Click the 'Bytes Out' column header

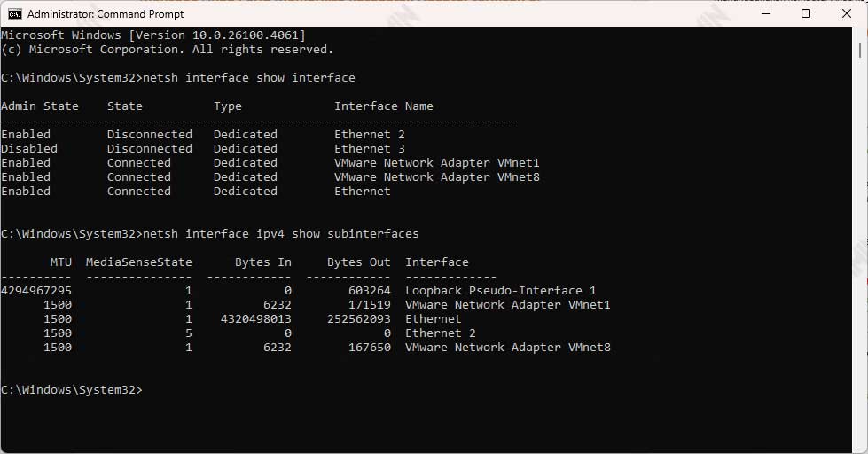click(359, 262)
